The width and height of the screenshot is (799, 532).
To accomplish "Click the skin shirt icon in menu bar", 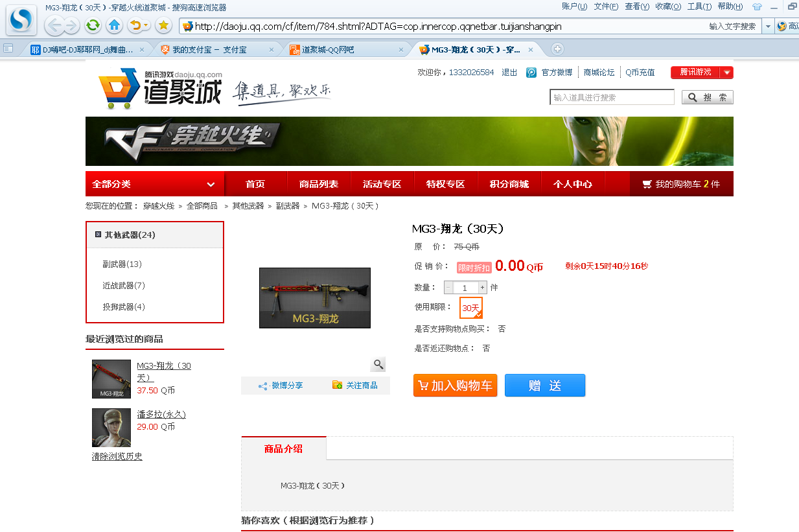I will [x=757, y=6].
